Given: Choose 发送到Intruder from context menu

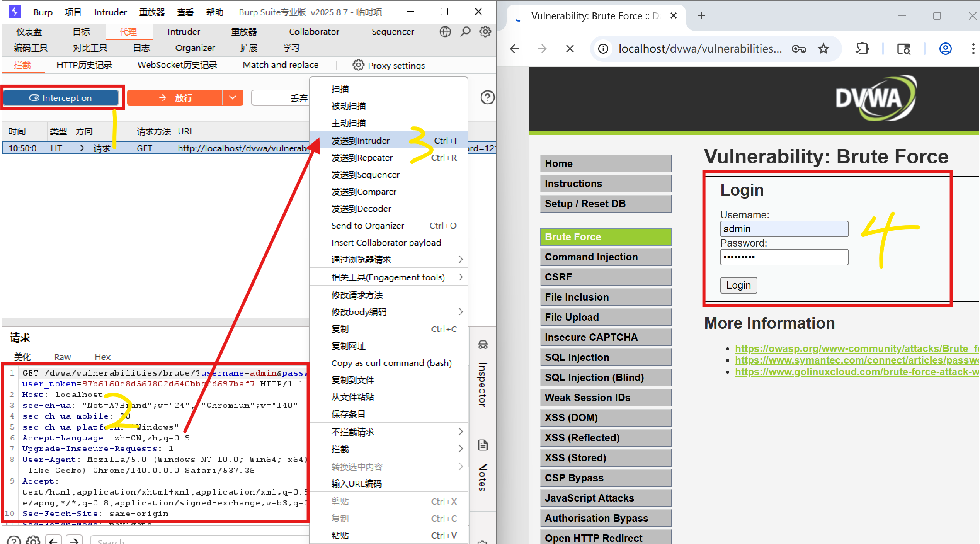Looking at the screenshot, I should [x=361, y=141].
